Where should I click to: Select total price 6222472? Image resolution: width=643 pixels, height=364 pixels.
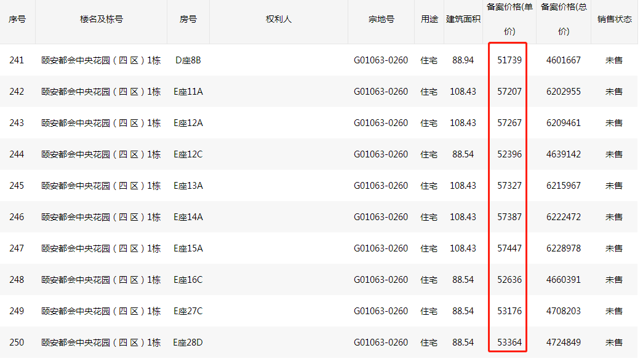coord(564,217)
